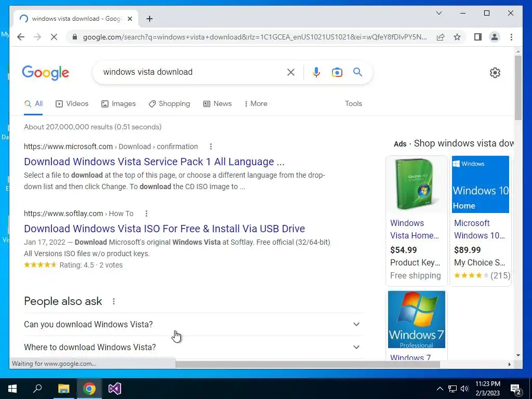
Task: Open the Chrome side panel
Action: click(x=478, y=37)
